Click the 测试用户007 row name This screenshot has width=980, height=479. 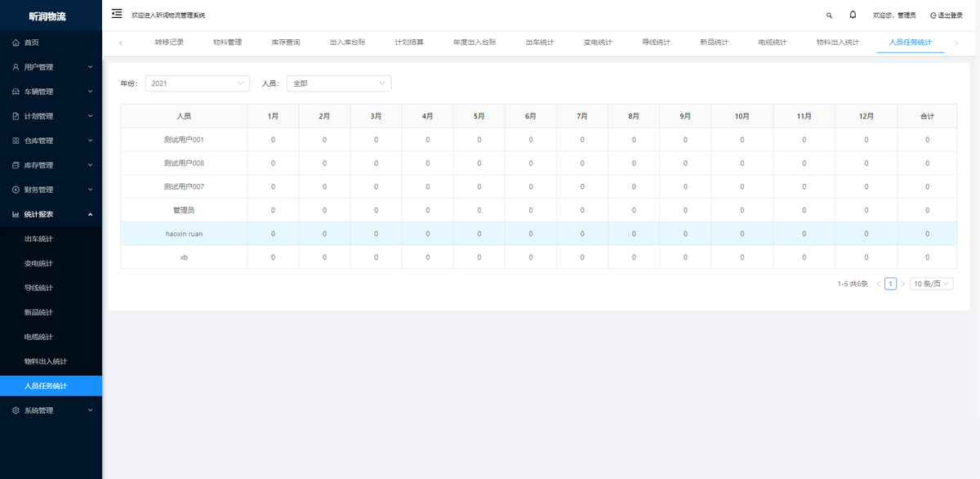[184, 187]
